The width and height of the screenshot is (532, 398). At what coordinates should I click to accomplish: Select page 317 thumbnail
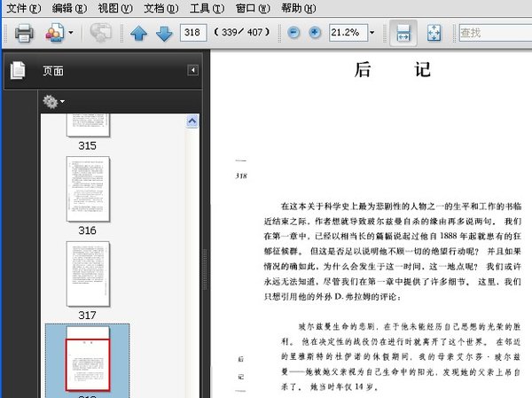click(x=88, y=273)
